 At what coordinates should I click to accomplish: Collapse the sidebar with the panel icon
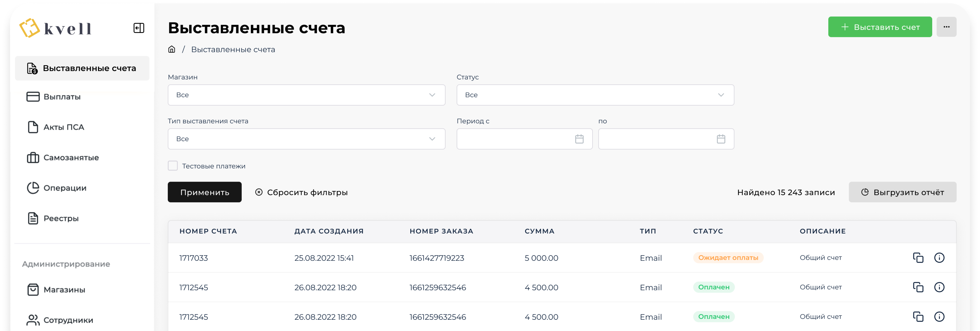(x=139, y=28)
